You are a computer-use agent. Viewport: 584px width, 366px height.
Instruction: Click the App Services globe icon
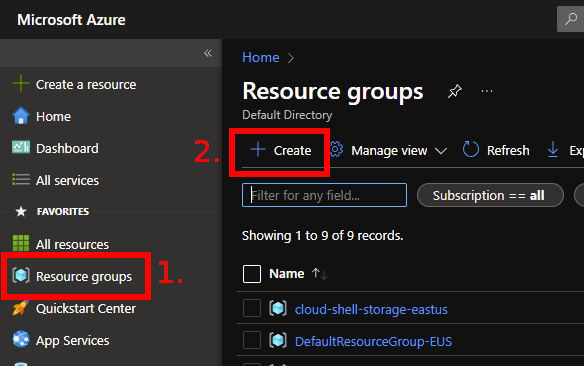pos(21,339)
